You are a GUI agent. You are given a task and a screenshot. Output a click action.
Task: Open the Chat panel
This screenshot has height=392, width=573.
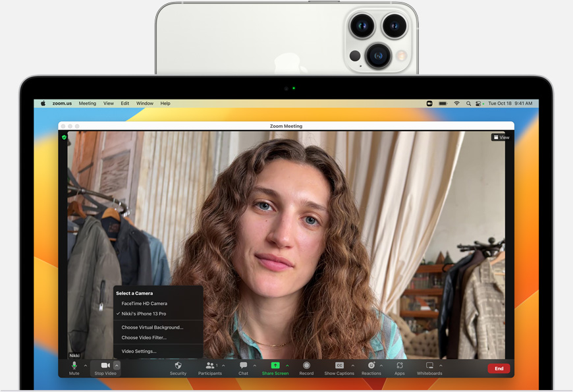pyautogui.click(x=243, y=366)
